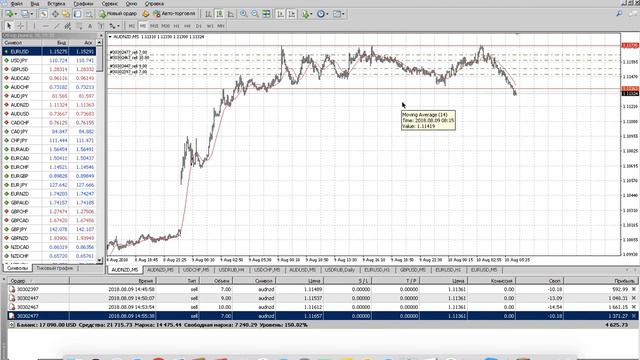Switch timeframe to D1
Viewport: 640px width, 360px height.
(x=198, y=26)
